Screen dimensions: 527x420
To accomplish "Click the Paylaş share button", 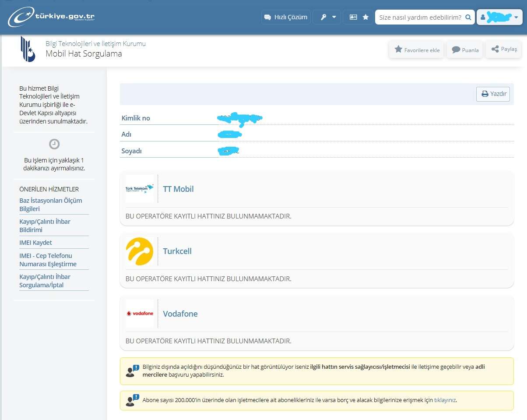I will (504, 49).
